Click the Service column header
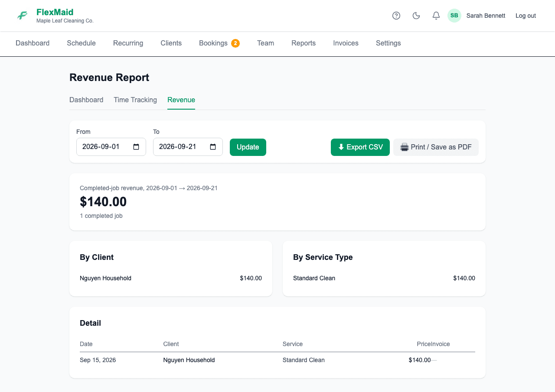 (x=293, y=344)
